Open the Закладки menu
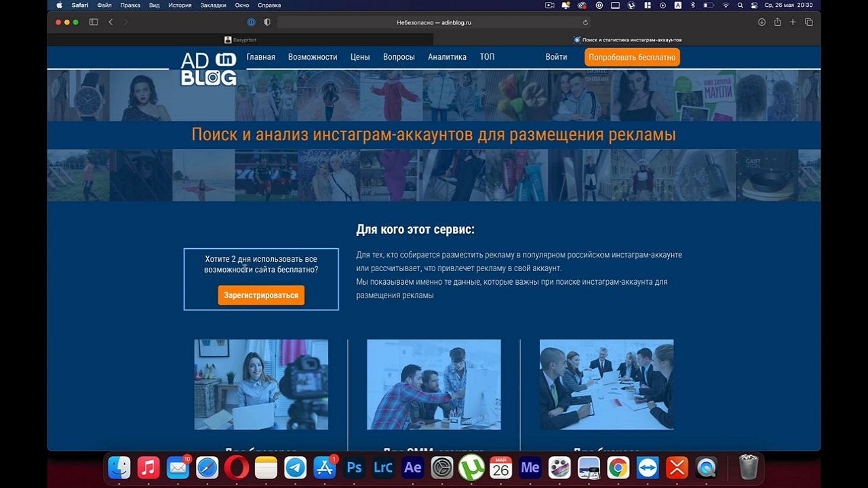The width and height of the screenshot is (868, 488). pos(214,5)
